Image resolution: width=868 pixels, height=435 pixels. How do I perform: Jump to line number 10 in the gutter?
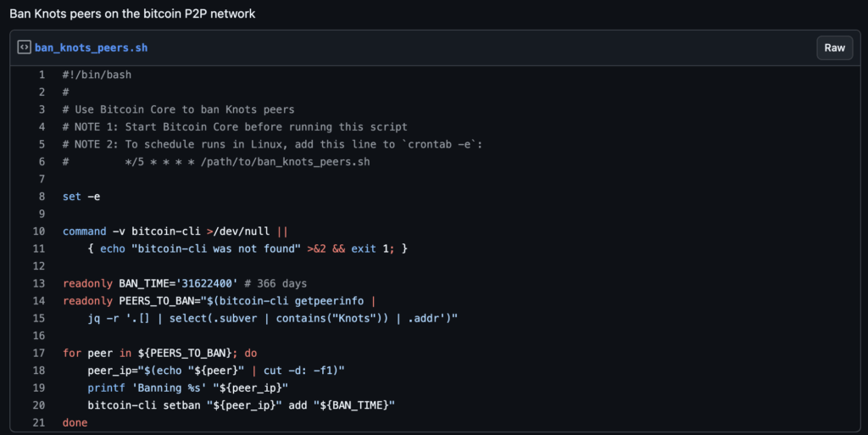point(39,231)
